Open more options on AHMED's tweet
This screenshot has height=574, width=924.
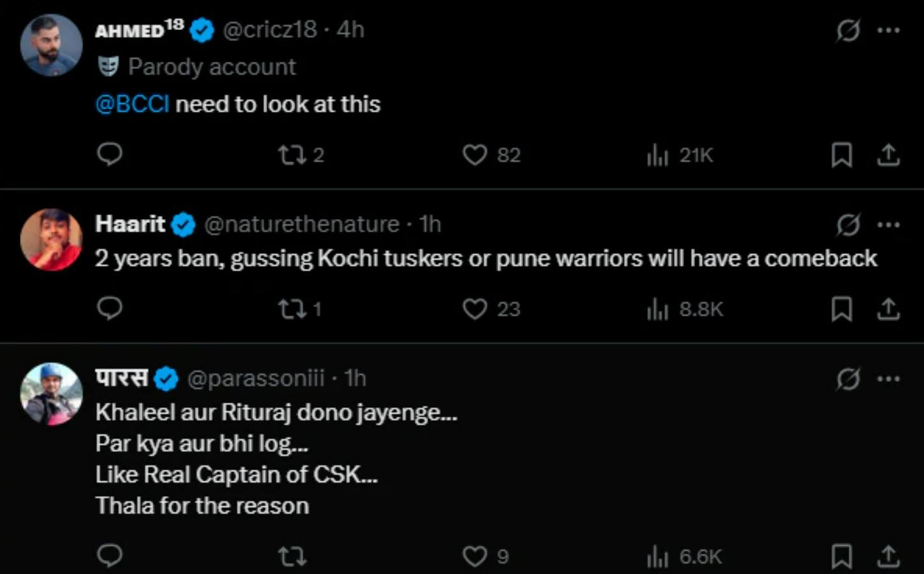(x=888, y=30)
